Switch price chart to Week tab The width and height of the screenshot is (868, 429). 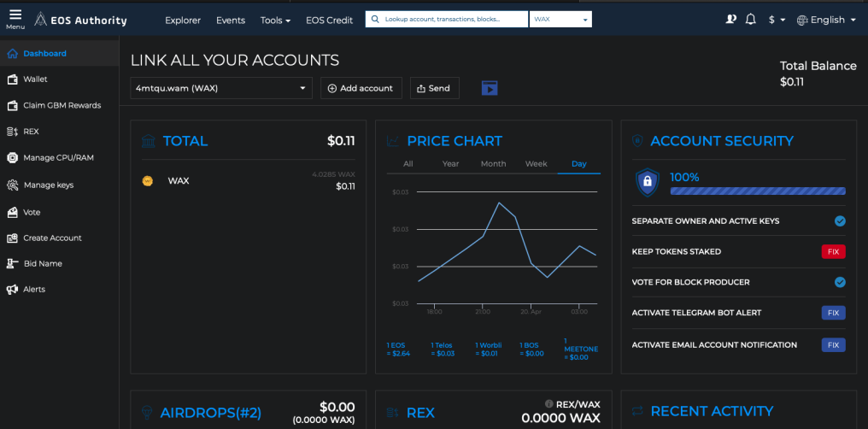(536, 164)
